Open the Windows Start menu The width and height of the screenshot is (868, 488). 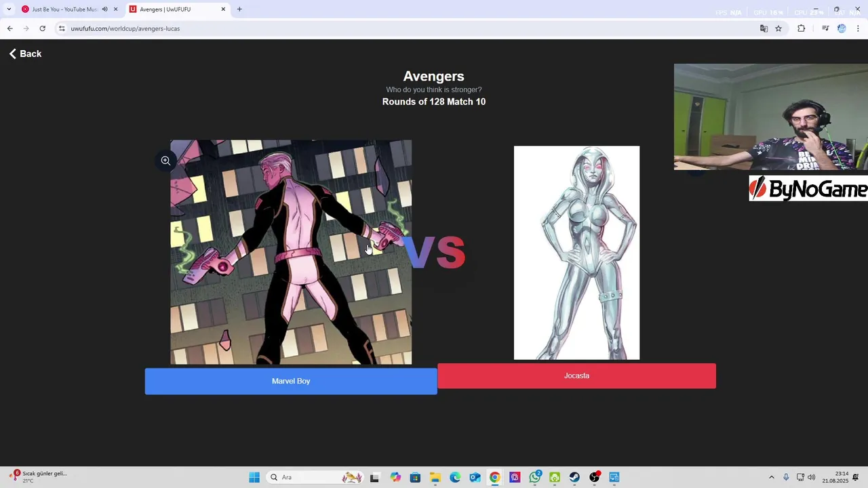pyautogui.click(x=254, y=477)
